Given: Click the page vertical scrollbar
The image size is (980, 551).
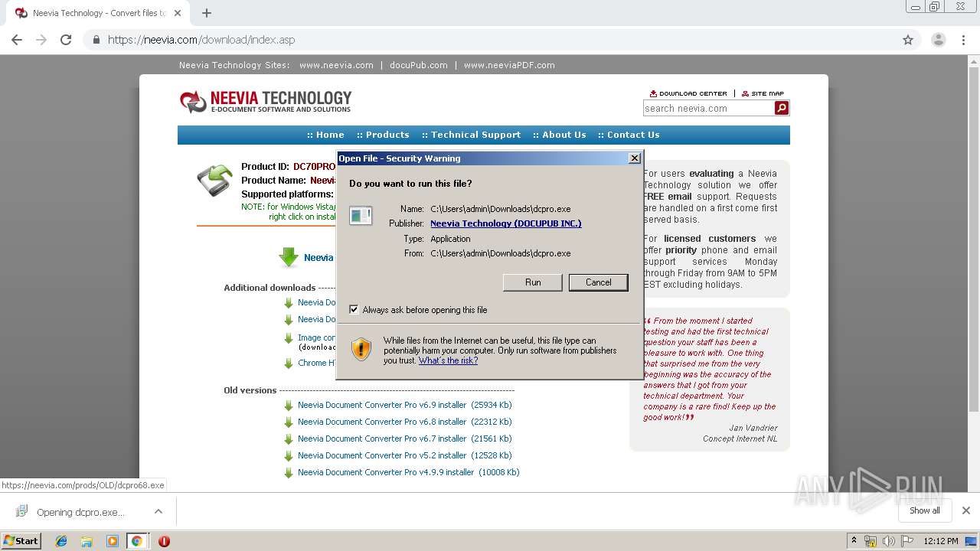Looking at the screenshot, I should click(x=974, y=273).
